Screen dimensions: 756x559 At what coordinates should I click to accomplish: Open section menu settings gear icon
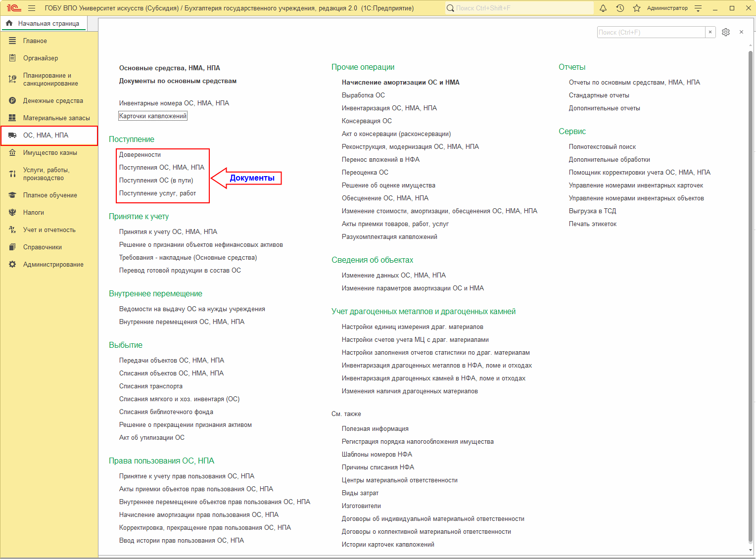726,32
